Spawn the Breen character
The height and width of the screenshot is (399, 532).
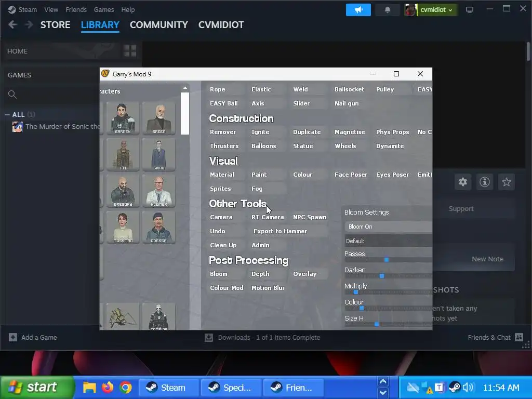(159, 118)
